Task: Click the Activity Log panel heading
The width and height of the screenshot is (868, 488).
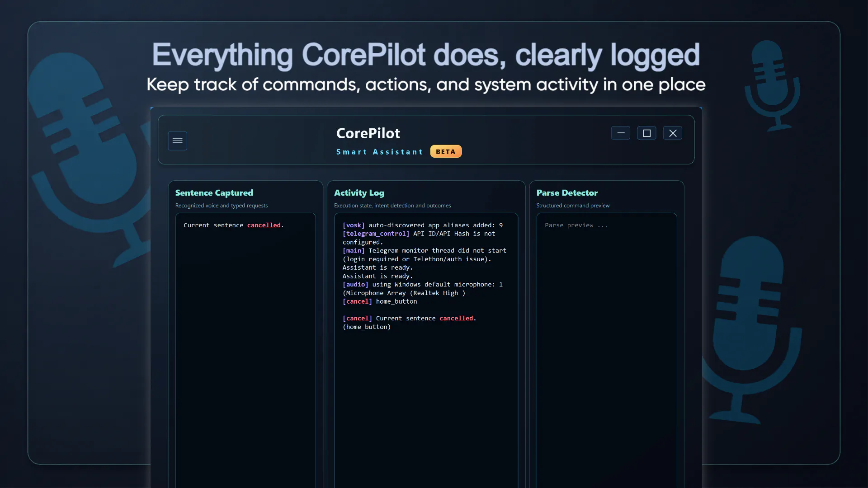Action: pos(359,193)
